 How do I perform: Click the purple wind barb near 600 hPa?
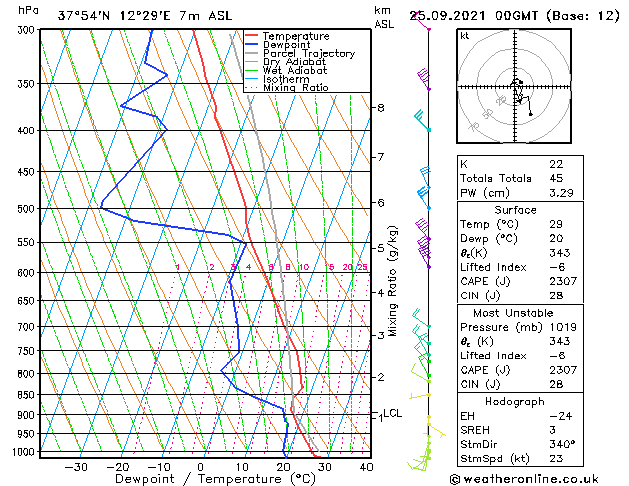(424, 257)
